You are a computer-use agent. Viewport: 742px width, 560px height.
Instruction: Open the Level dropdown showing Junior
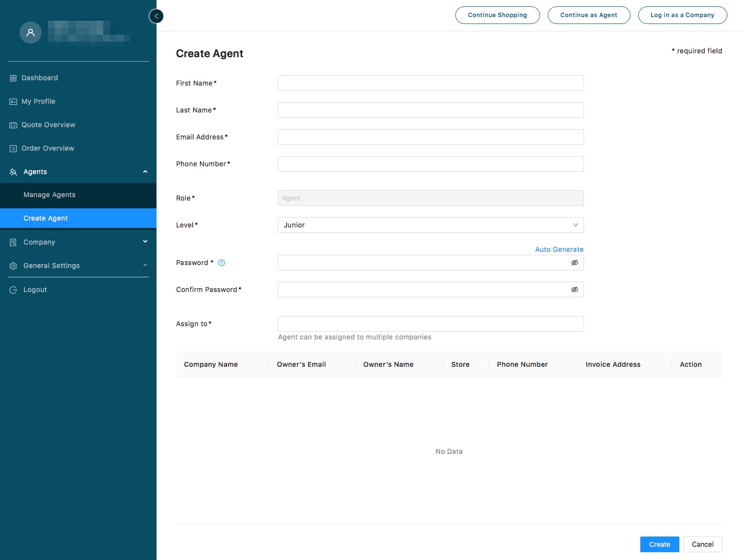[x=430, y=225]
